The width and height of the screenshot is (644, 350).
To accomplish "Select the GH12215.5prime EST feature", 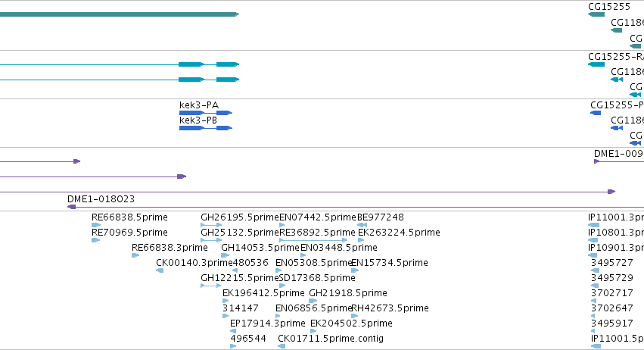I will click(210, 286).
